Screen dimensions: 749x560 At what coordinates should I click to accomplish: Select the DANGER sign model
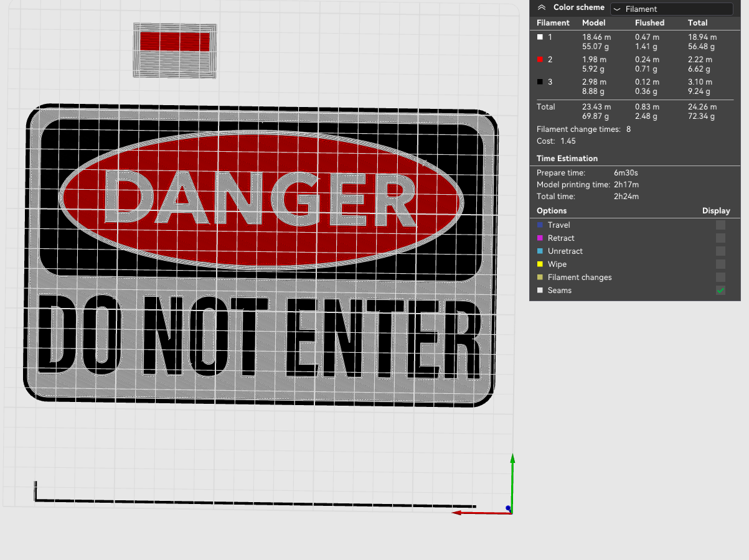point(261,255)
